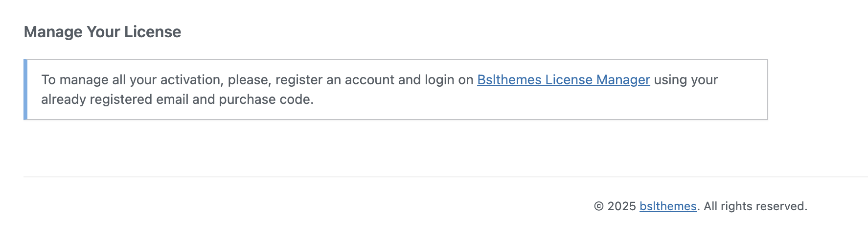Click the phrase To manage all your activation
Image resolution: width=868 pixels, height=245 pixels.
[x=131, y=80]
